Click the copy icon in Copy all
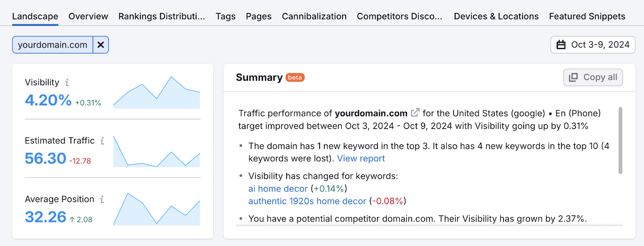 tap(573, 78)
